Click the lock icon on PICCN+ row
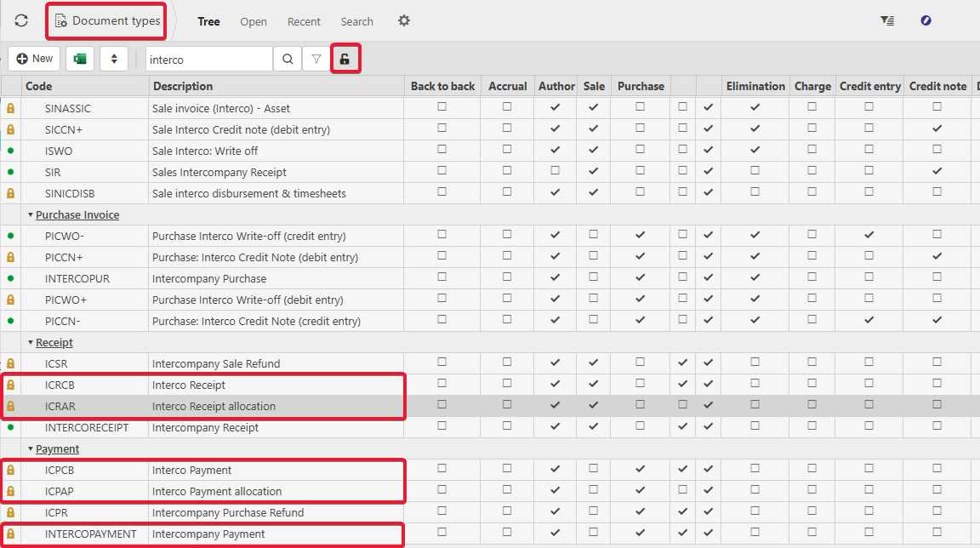 pos(10,257)
